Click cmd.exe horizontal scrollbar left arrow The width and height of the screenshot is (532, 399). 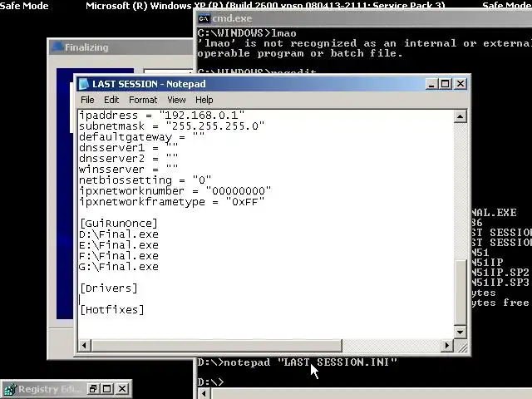point(204,393)
